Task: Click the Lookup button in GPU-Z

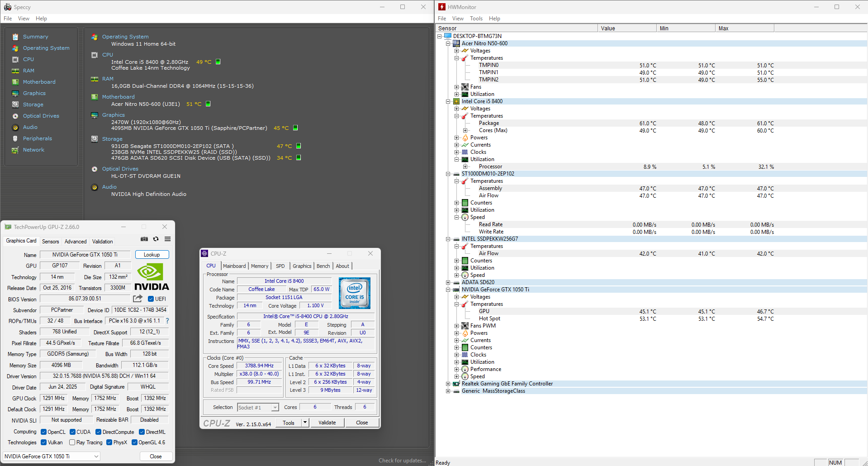Action: (x=152, y=255)
